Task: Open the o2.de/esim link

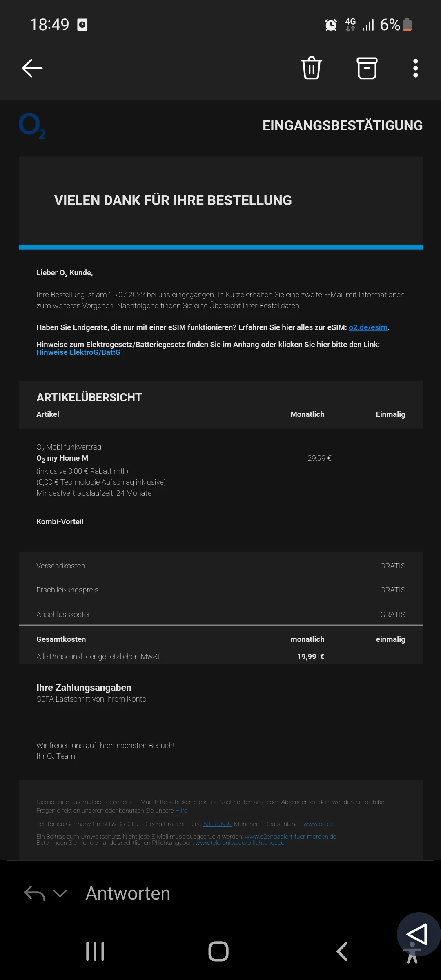Action: (x=368, y=327)
